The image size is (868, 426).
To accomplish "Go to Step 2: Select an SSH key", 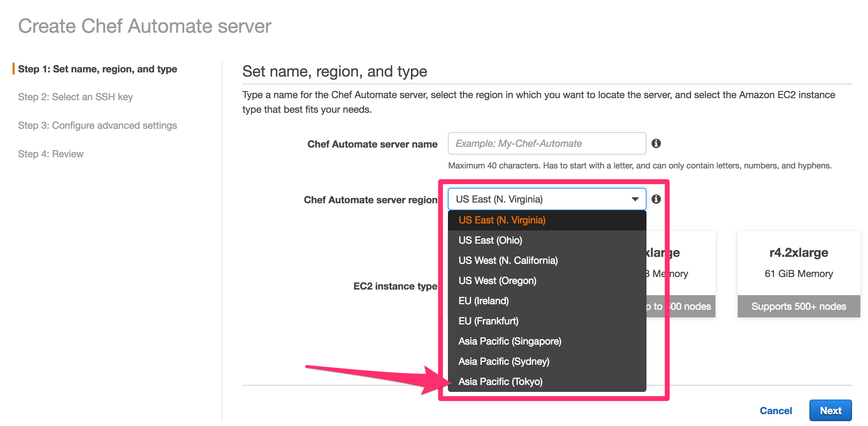I will (x=75, y=97).
